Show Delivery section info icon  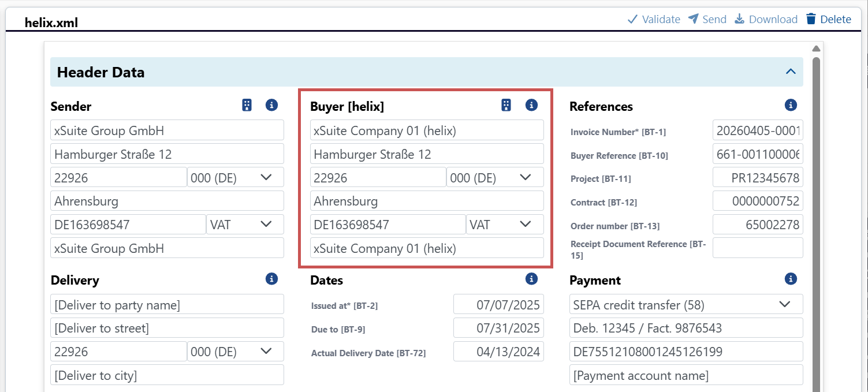[x=271, y=279]
